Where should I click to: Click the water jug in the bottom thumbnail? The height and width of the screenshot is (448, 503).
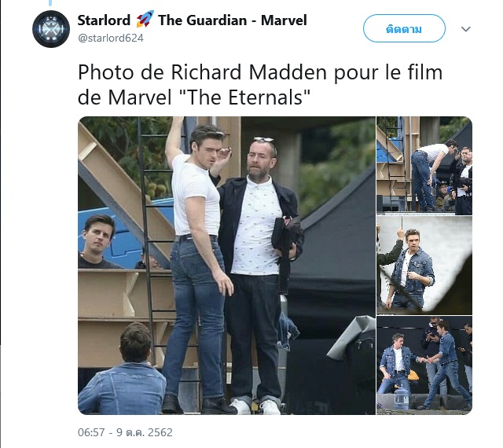401,396
